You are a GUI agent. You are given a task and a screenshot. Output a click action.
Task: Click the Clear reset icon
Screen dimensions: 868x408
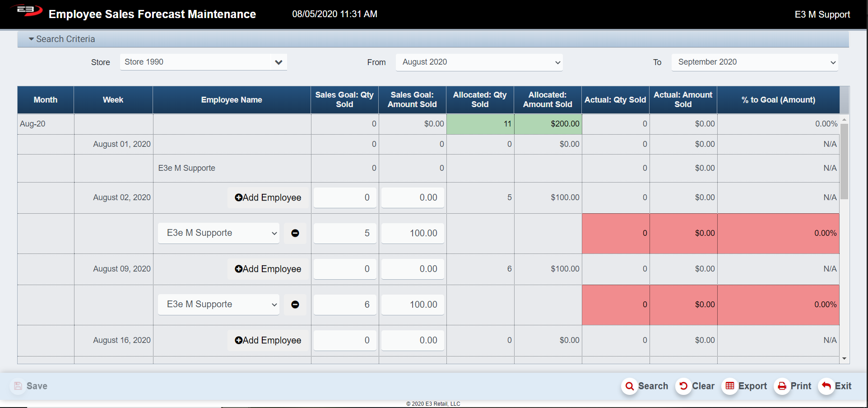tap(683, 386)
